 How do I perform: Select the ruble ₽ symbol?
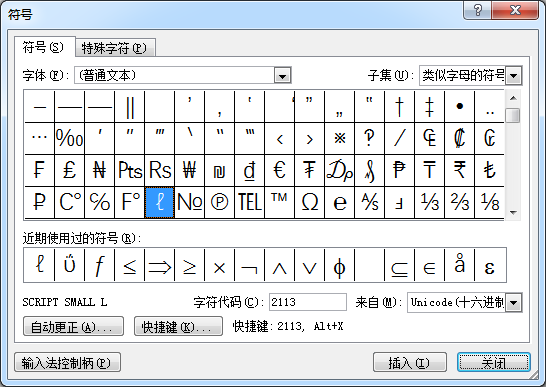point(39,202)
